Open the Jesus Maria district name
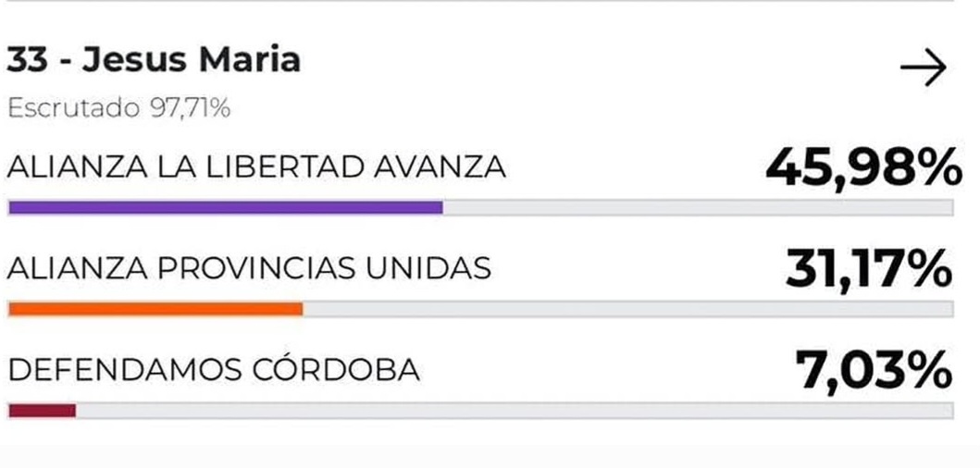 coord(192,60)
